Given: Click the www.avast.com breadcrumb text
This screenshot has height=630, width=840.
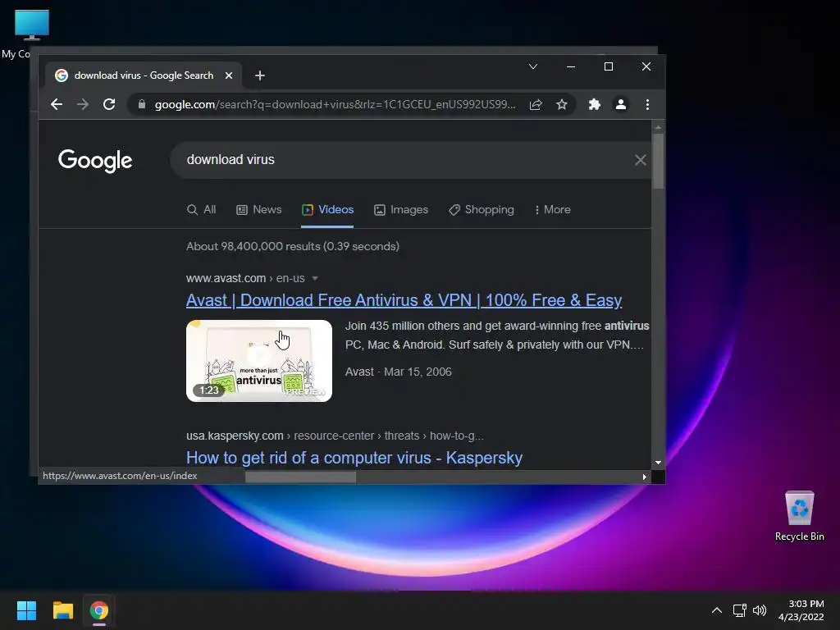Looking at the screenshot, I should pyautogui.click(x=226, y=279).
